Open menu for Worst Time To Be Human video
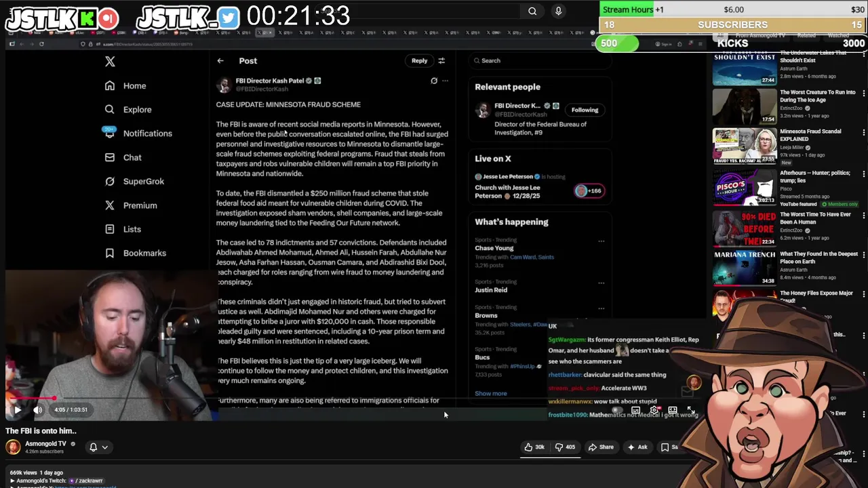868x488 pixels. (863, 215)
